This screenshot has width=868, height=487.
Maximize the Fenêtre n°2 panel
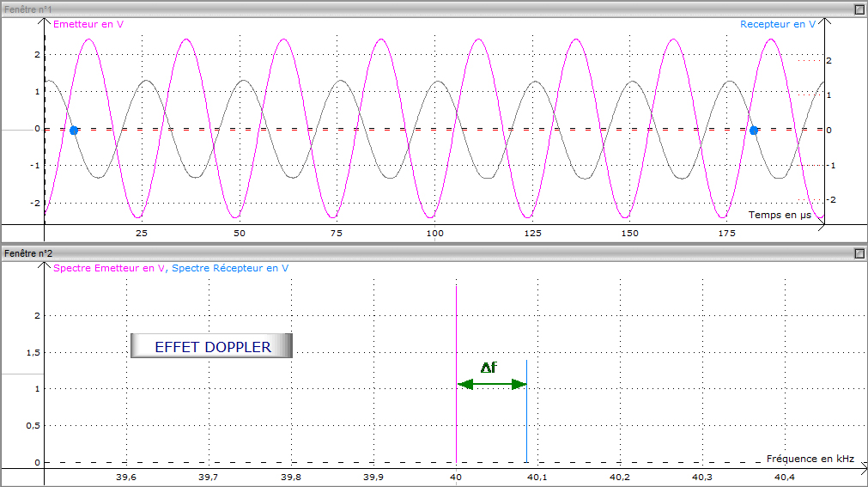pyautogui.click(x=859, y=253)
